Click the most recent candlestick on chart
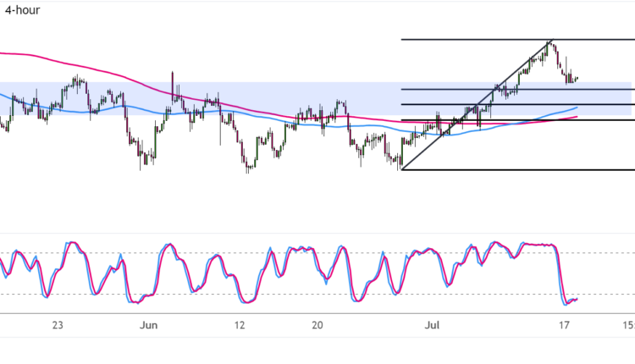 pyautogui.click(x=577, y=80)
